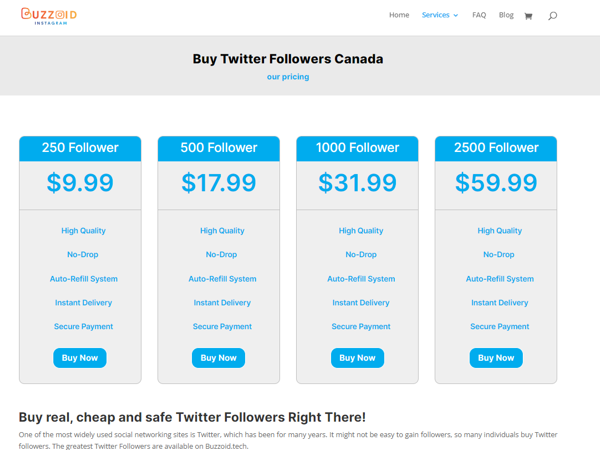
Task: Click the $9.99 price
Action: click(x=80, y=183)
